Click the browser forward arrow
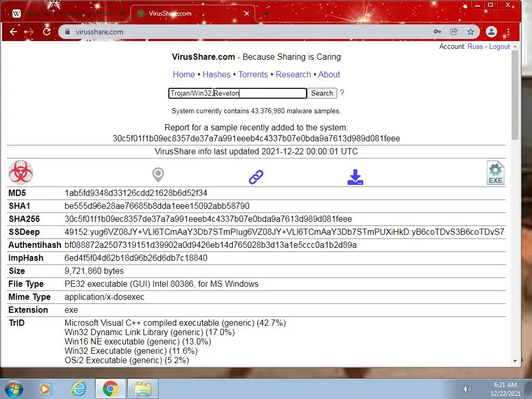This screenshot has height=399, width=532. [30, 32]
